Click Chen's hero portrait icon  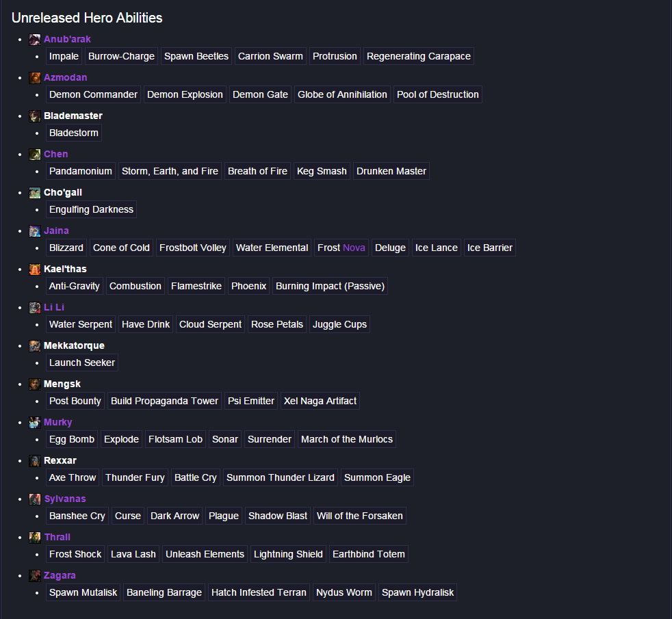coord(35,154)
